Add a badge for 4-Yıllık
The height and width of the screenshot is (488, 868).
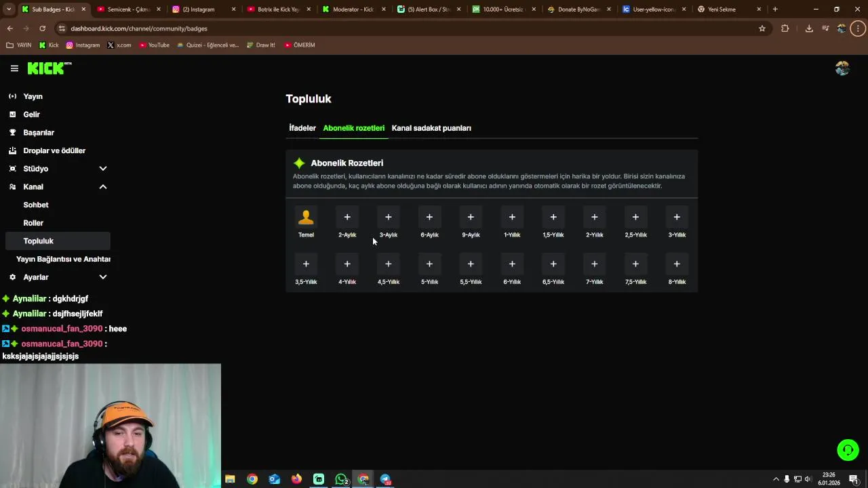tap(347, 264)
